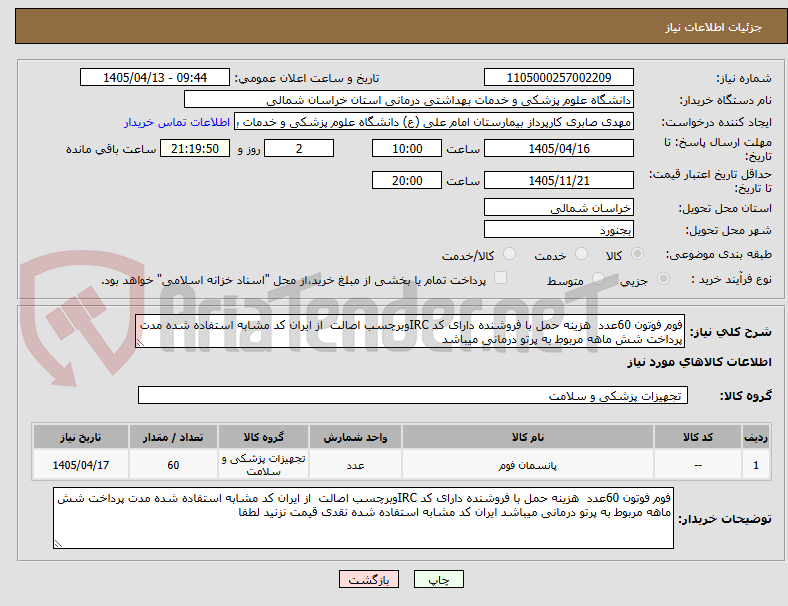Image resolution: width=788 pixels, height=606 pixels.
Task: Click the need date cell 1405/04/17
Action: click(x=81, y=465)
